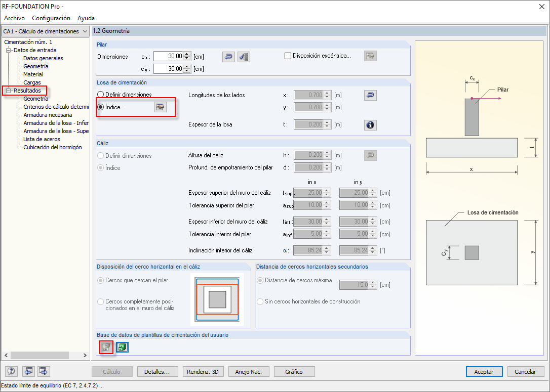
Task: Select Lista de aceros tree item
Action: (x=42, y=139)
